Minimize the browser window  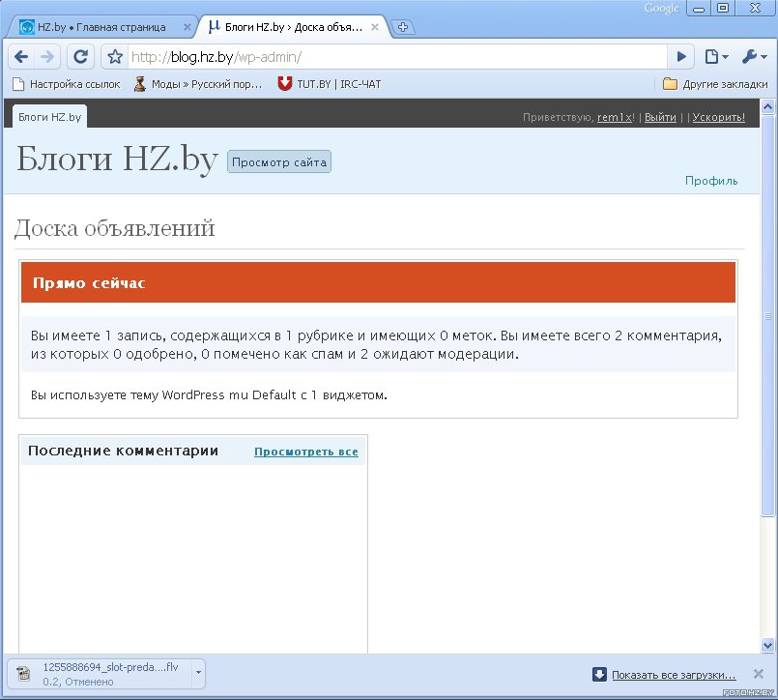[699, 9]
